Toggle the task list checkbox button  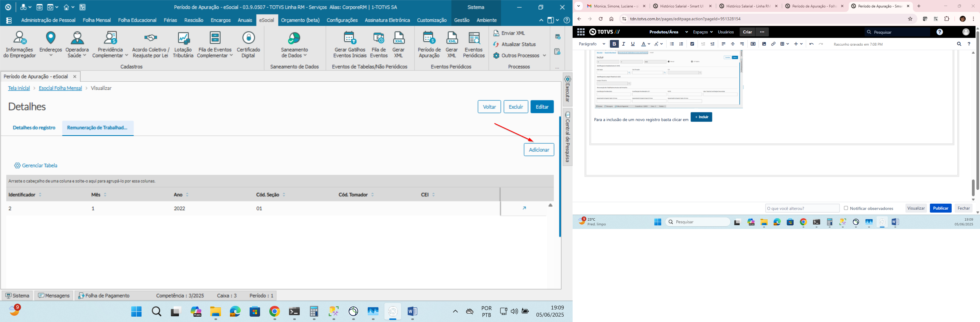(692, 44)
